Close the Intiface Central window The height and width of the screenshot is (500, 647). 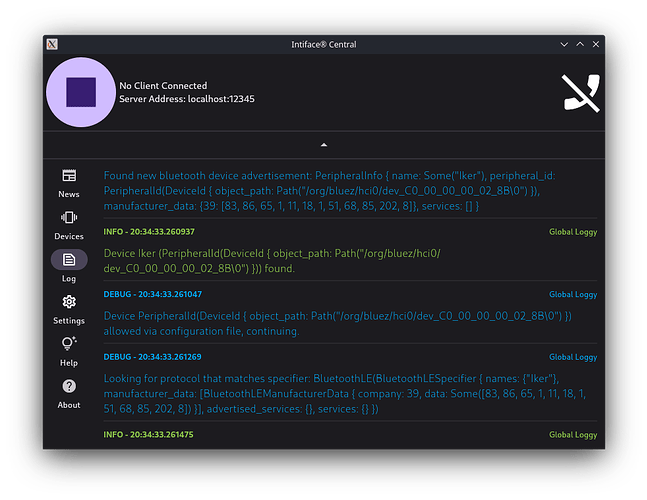(x=596, y=44)
